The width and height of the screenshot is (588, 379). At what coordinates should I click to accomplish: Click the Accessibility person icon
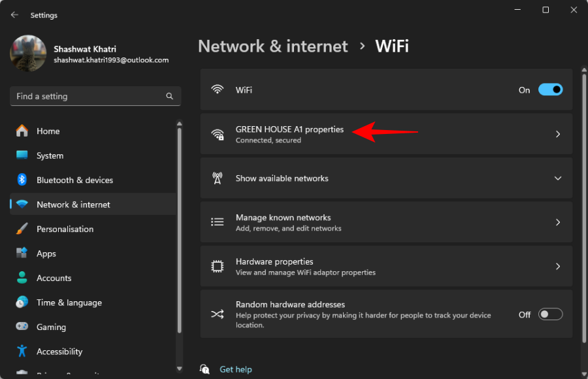[x=22, y=351]
